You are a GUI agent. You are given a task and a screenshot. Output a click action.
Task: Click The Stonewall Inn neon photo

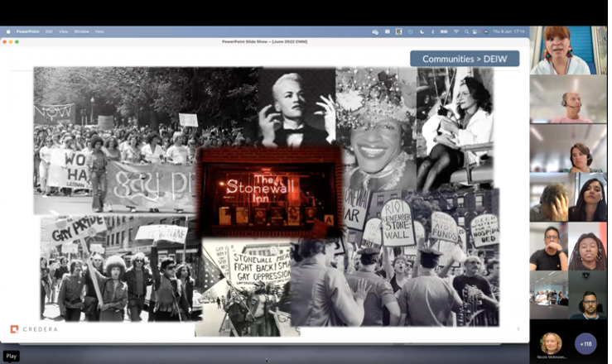pyautogui.click(x=269, y=192)
